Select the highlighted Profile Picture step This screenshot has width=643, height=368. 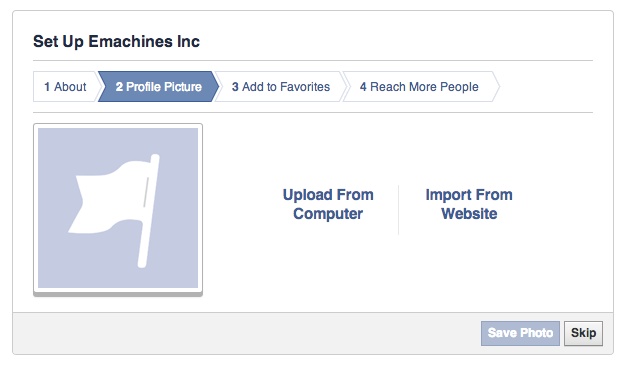[x=158, y=87]
